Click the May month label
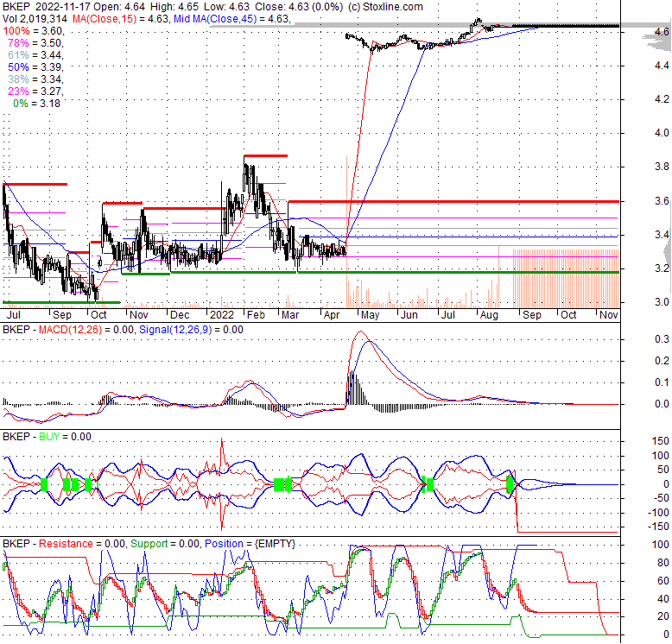The width and height of the screenshot is (672, 644). pos(371,315)
